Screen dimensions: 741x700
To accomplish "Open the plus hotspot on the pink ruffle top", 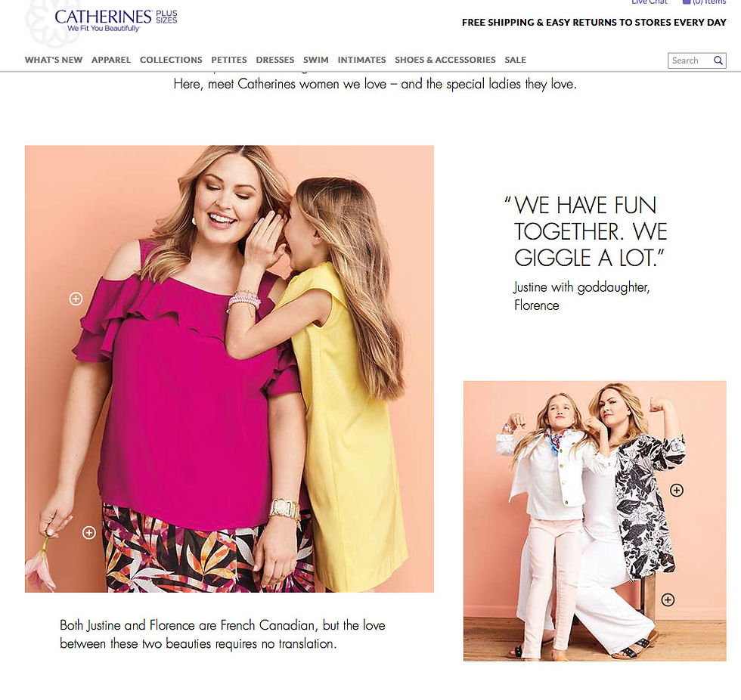I will tap(76, 299).
